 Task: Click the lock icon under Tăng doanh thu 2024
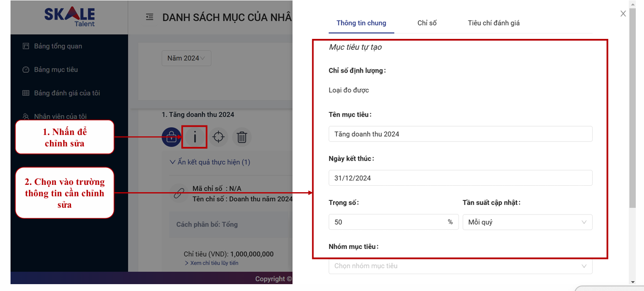[171, 137]
